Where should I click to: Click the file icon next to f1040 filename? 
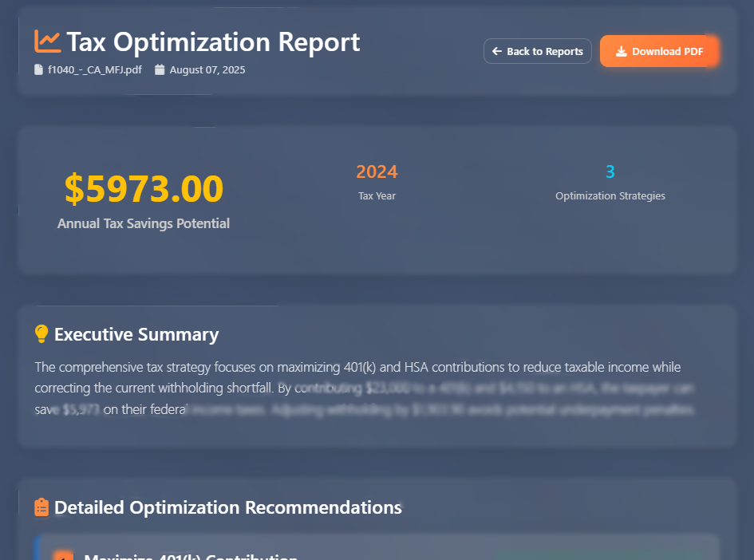[38, 70]
